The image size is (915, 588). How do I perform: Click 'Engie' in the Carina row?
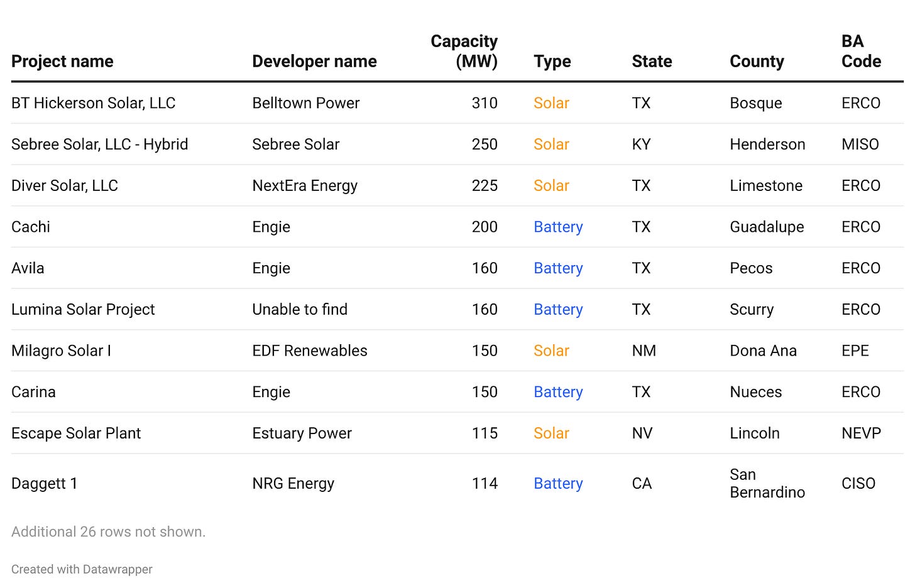click(x=271, y=393)
